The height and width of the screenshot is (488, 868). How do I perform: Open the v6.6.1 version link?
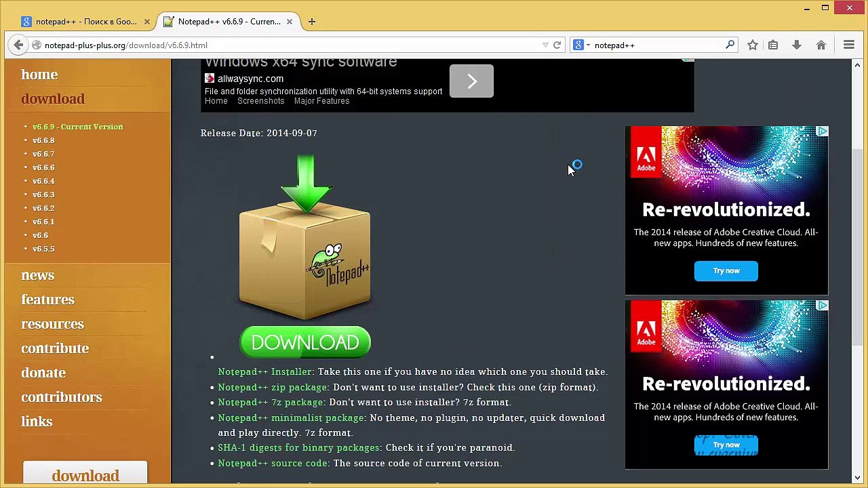click(43, 222)
